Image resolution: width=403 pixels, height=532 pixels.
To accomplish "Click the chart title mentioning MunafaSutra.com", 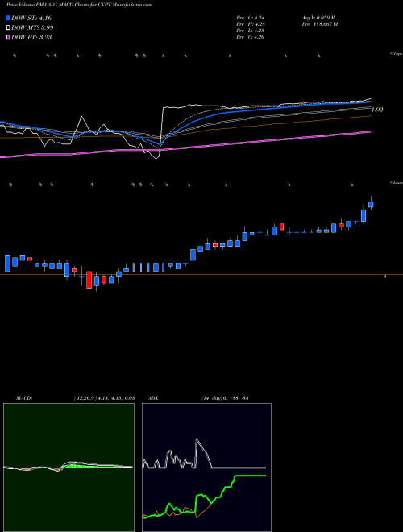I will click(x=79, y=5).
